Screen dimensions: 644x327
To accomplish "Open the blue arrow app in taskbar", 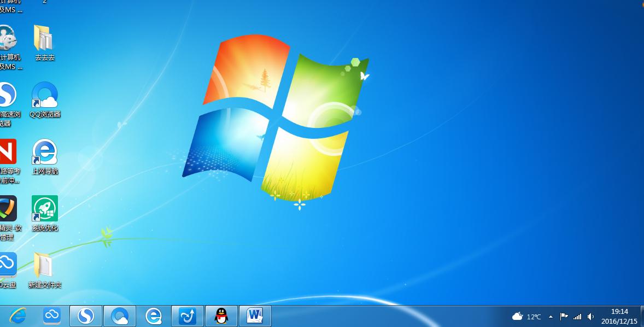I will 188,316.
